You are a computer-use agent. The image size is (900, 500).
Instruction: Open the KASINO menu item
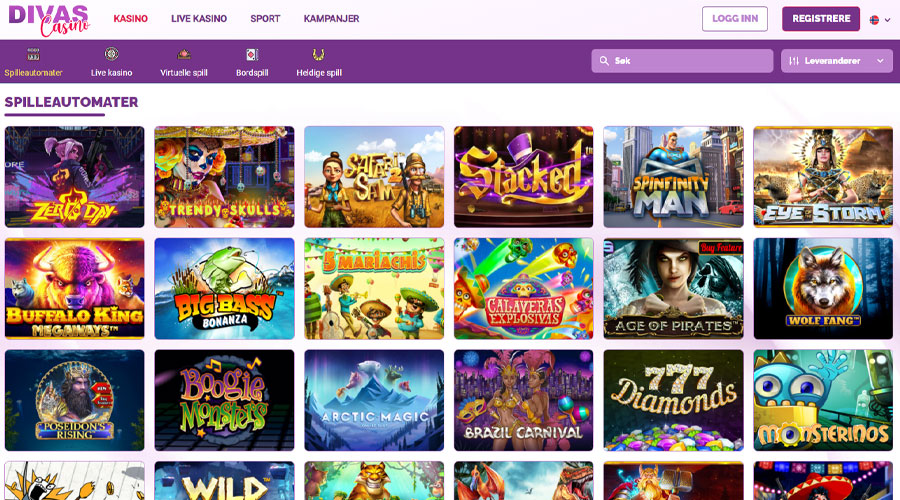tap(130, 18)
